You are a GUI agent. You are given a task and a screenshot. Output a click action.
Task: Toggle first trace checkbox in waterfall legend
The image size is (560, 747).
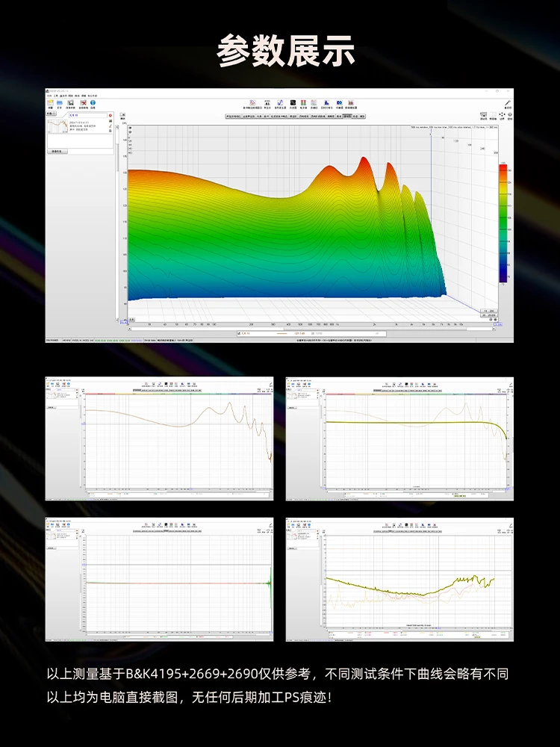point(240,334)
